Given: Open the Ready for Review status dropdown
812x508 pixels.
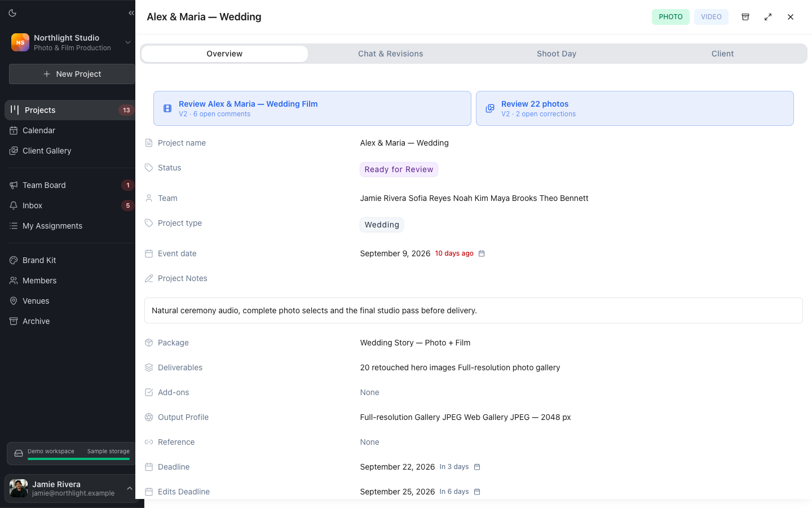Looking at the screenshot, I should tap(399, 169).
